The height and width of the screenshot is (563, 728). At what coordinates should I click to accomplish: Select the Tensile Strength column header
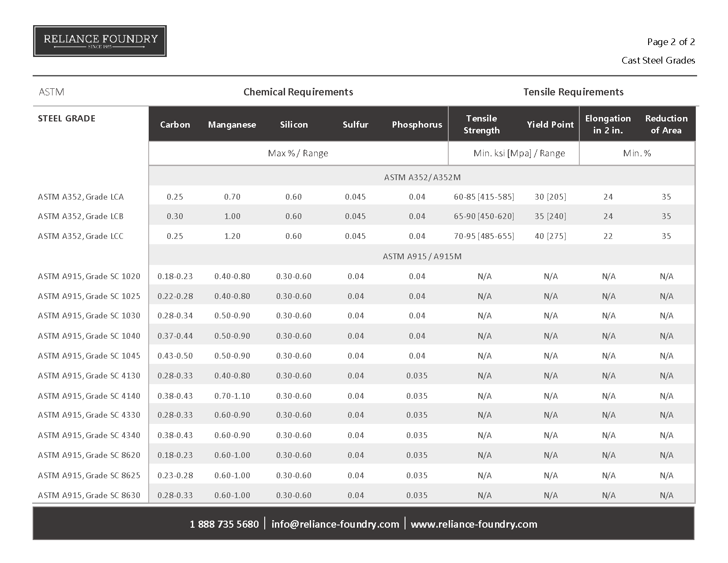pos(482,124)
